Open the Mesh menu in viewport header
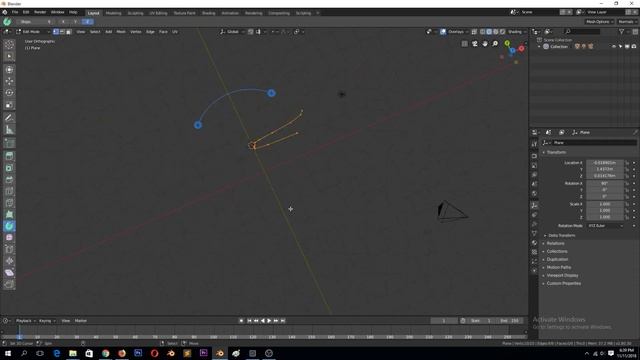This screenshot has height=360, width=640. click(121, 31)
